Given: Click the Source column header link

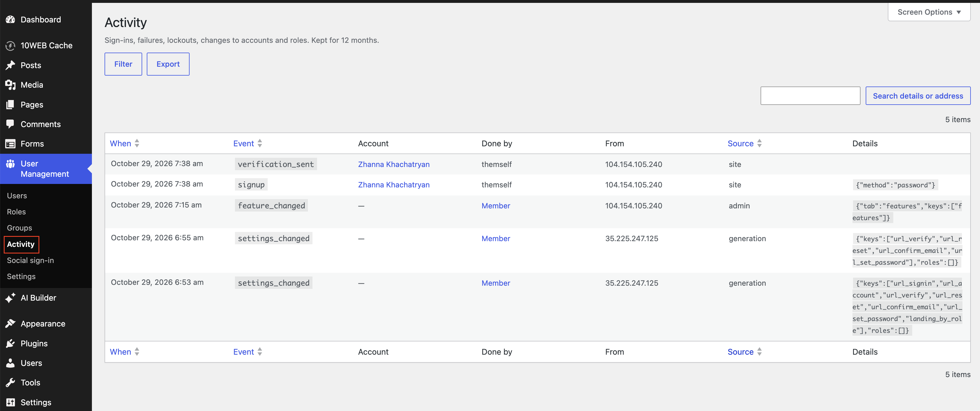Looking at the screenshot, I should point(740,143).
